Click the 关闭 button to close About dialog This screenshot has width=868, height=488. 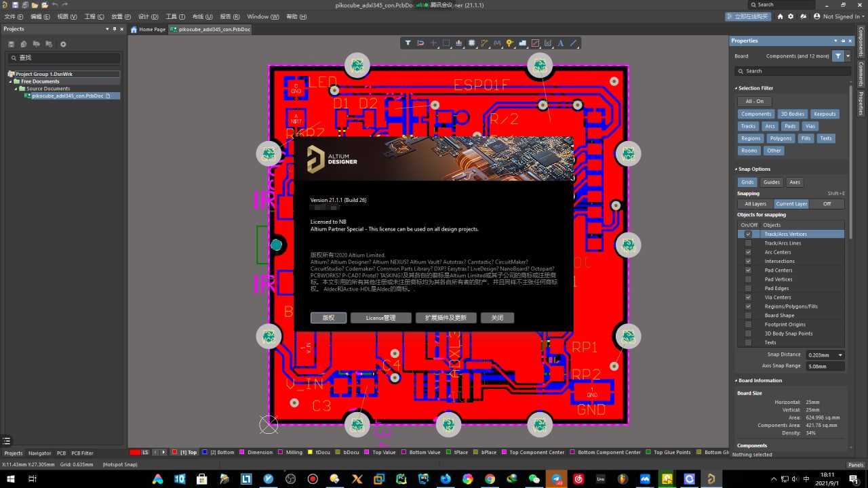pos(497,317)
